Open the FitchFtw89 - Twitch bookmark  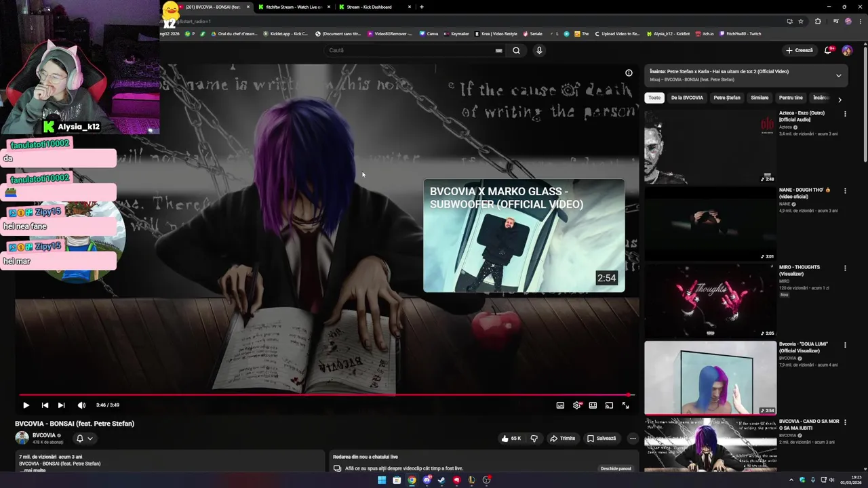[741, 33]
